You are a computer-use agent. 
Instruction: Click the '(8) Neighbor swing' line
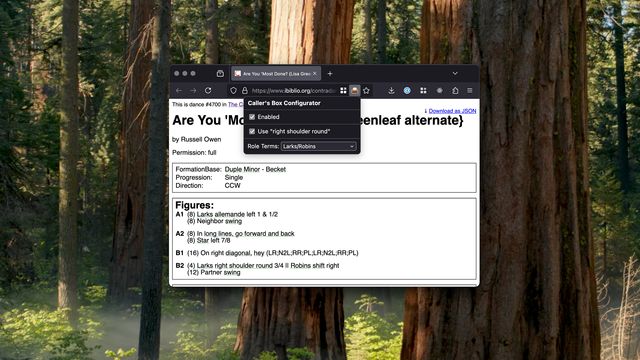214,221
